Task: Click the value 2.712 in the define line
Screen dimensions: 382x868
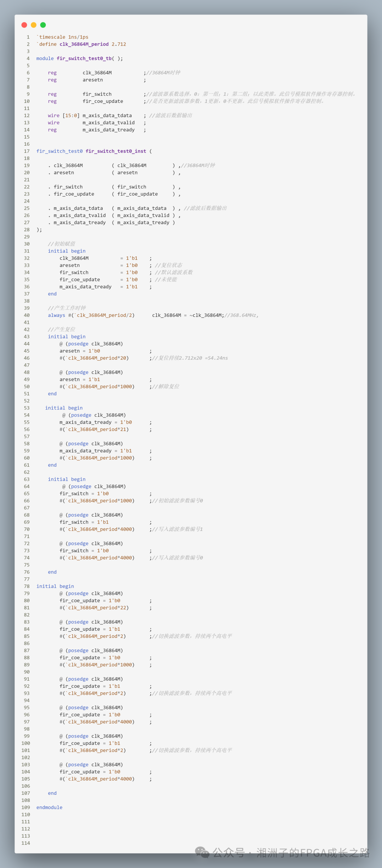Action: [119, 44]
